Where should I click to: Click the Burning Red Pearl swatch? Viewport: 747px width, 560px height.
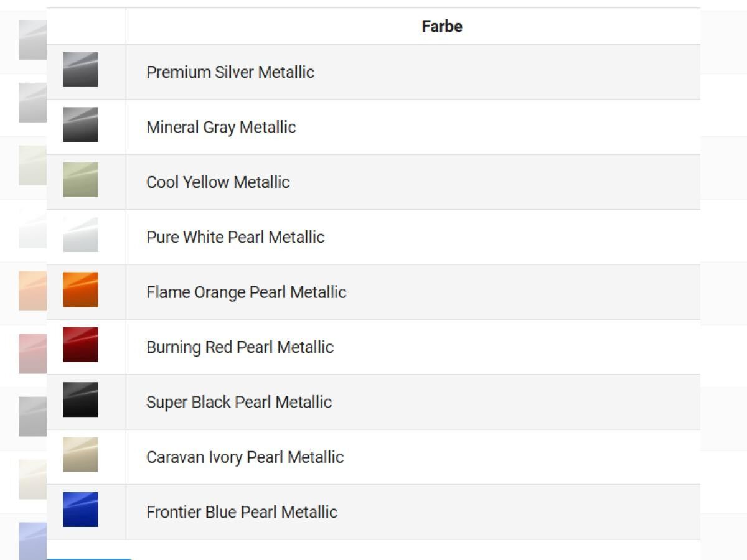(80, 345)
